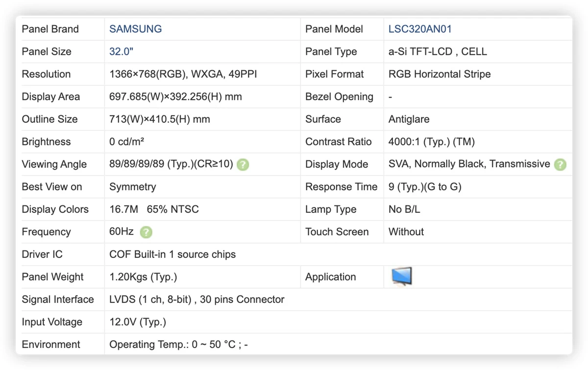This screenshot has width=588, height=370.
Task: Click the help icon beside Viewing Angle value
Action: tap(243, 165)
